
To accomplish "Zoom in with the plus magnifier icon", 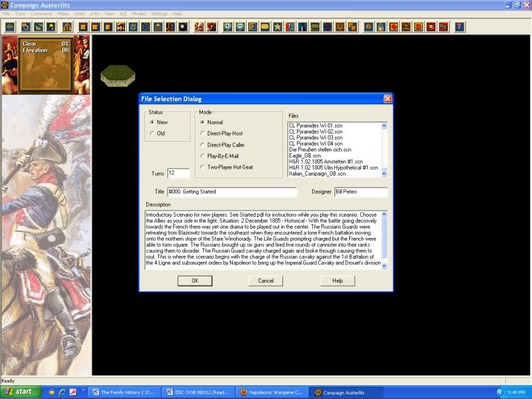I will (x=228, y=27).
